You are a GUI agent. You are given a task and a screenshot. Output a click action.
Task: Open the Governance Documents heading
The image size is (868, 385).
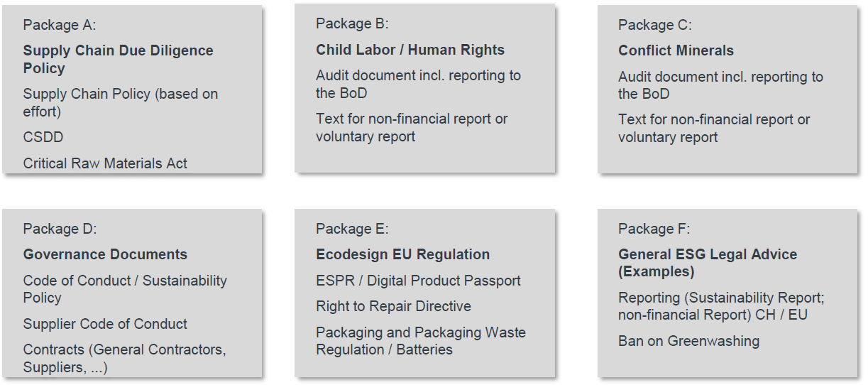point(105,254)
